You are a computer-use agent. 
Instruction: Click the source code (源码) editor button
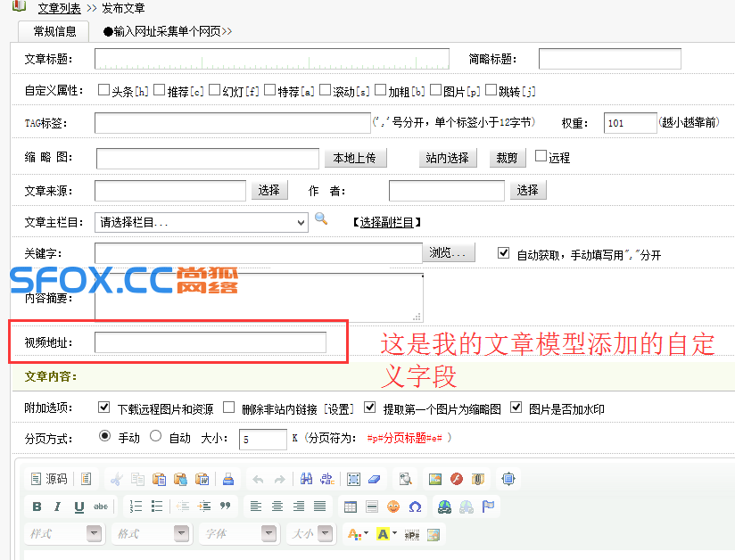pos(49,479)
